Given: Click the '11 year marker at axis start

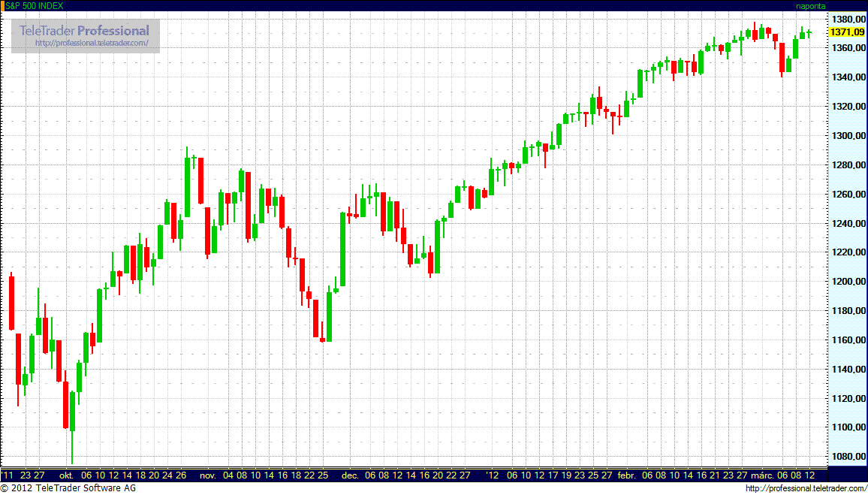Looking at the screenshot, I should coord(8,475).
